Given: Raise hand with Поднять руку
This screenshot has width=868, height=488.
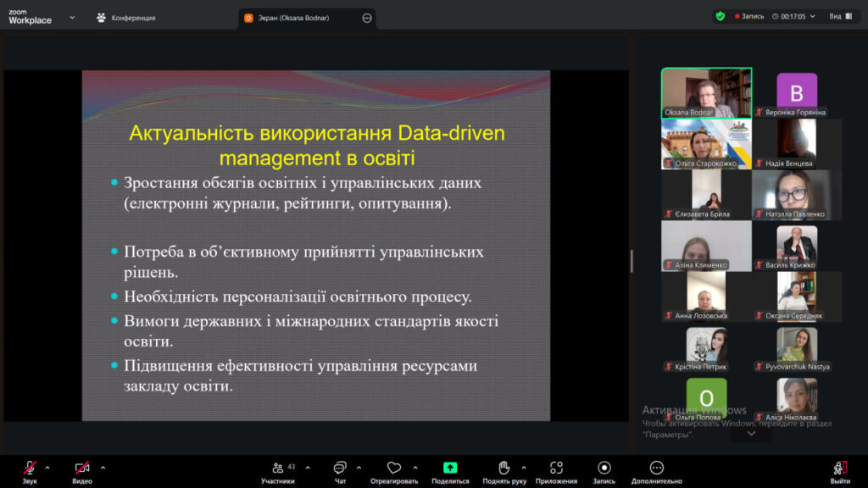Looking at the screenshot, I should tap(504, 469).
